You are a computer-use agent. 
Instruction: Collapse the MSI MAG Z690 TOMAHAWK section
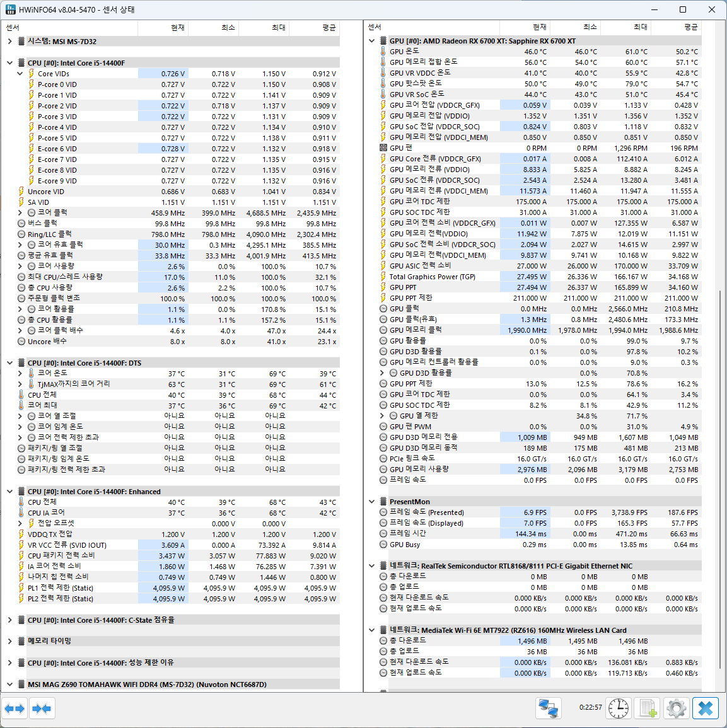(9, 685)
